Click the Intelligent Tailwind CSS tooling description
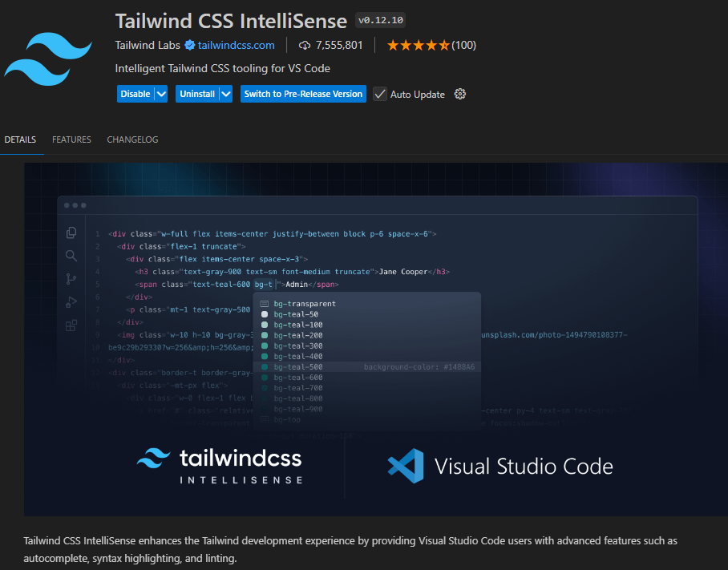 point(222,68)
